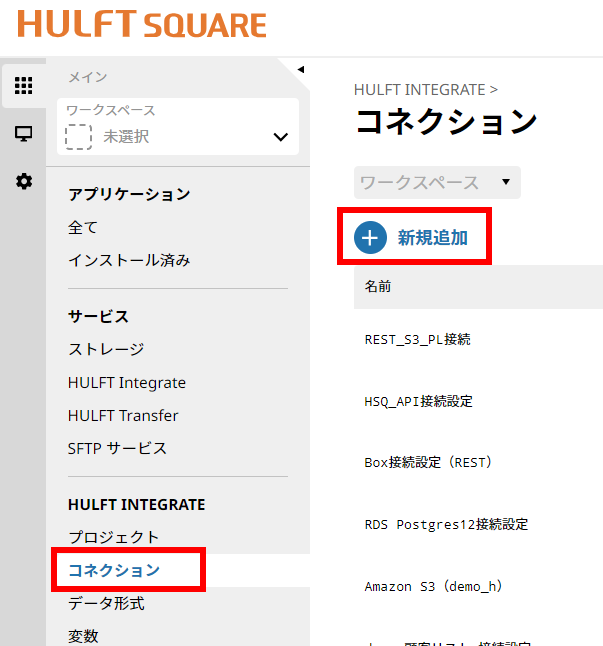Viewport: 603px width, 646px height.
Task: Open the REST_S3_PL接続 connection row
Action: point(417,339)
